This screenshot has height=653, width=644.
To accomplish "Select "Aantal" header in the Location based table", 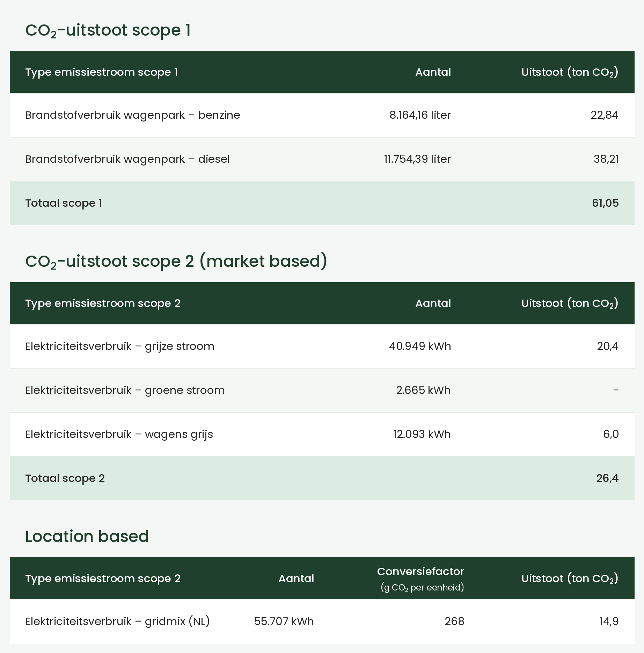I will click(296, 579).
